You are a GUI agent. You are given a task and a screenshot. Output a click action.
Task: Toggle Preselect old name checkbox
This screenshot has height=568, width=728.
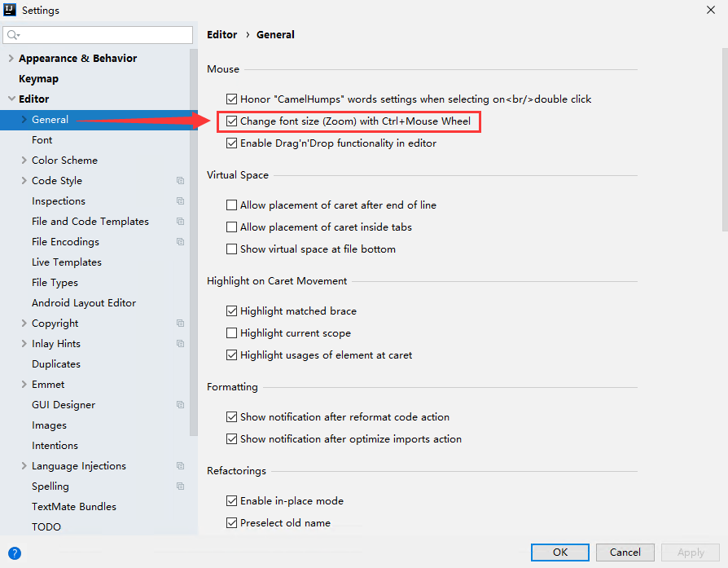[231, 523]
